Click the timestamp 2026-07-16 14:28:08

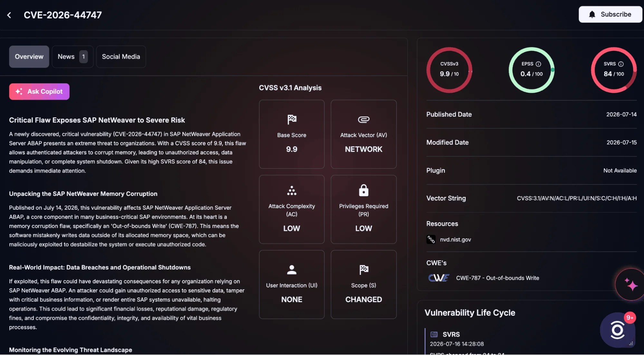tap(457, 344)
